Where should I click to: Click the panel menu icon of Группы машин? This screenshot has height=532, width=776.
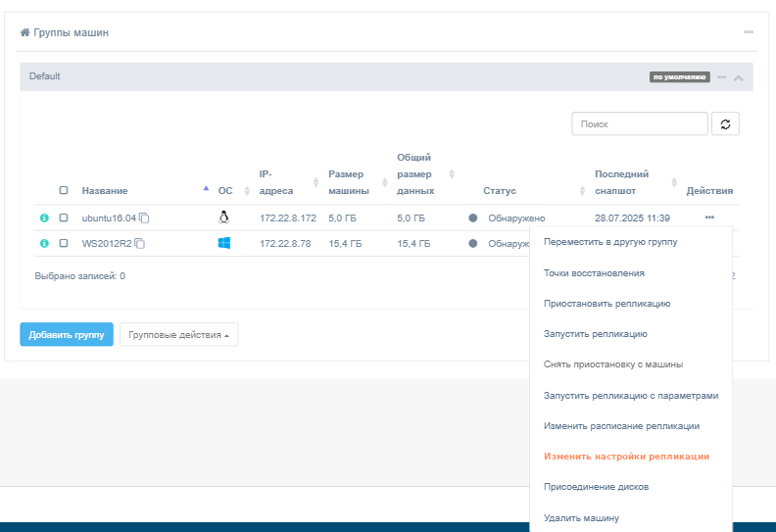pyautogui.click(x=749, y=32)
